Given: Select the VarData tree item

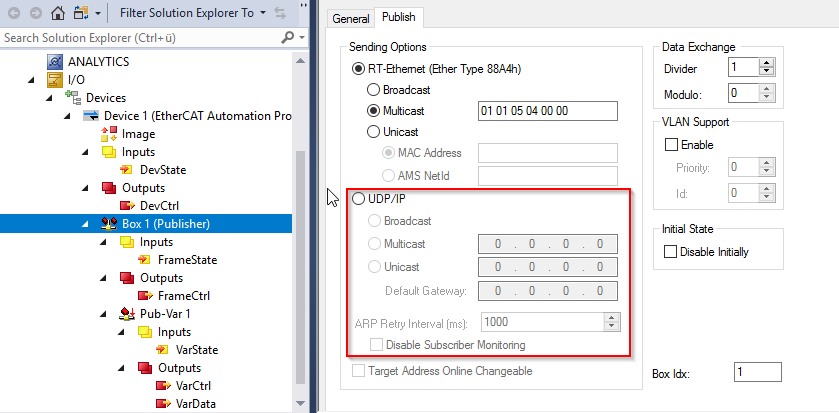Looking at the screenshot, I should pyautogui.click(x=195, y=404).
